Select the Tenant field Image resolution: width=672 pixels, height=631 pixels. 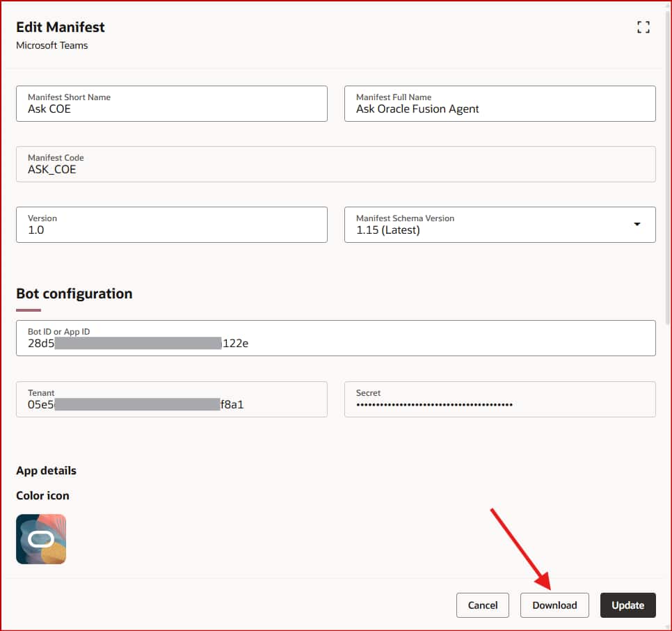(171, 399)
